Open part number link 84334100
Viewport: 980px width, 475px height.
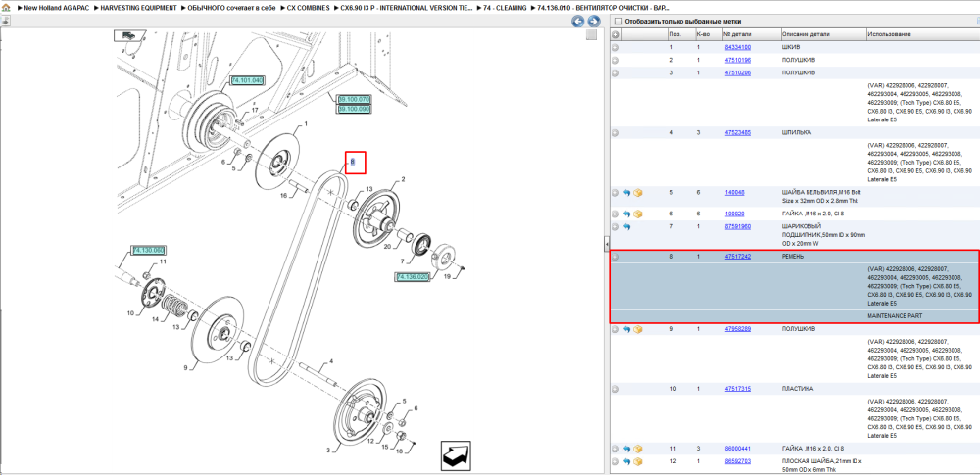click(x=738, y=47)
